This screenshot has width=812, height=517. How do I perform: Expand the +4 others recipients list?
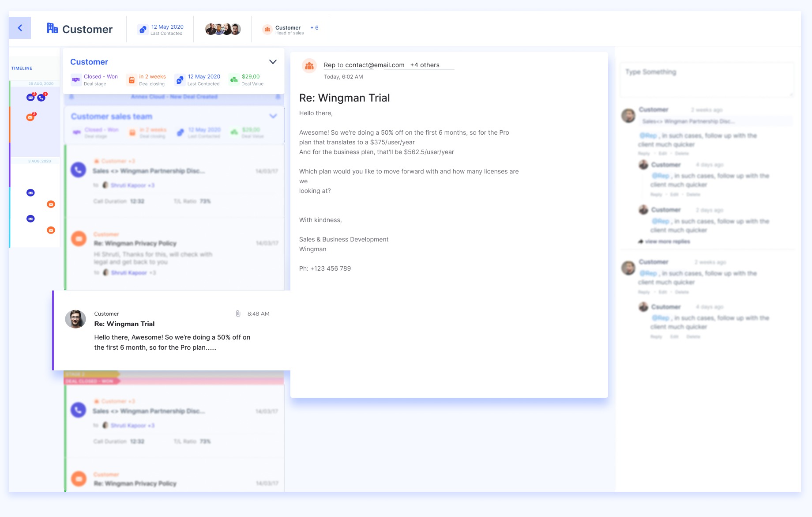coord(425,65)
